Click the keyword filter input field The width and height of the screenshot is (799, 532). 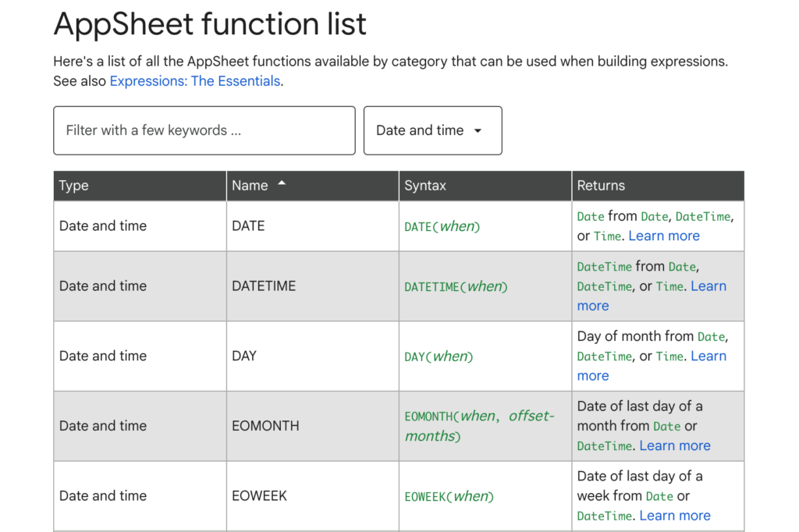tap(204, 130)
